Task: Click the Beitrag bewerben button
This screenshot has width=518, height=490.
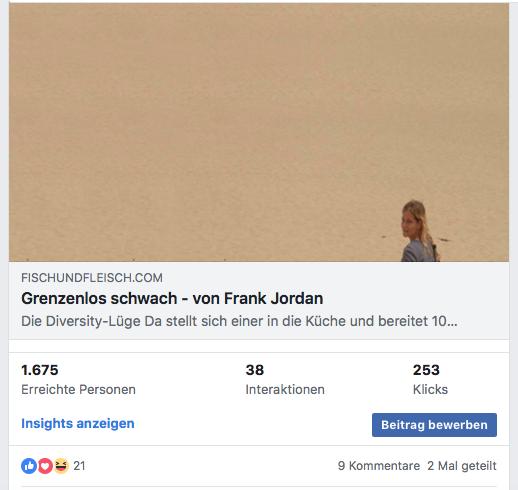Action: click(x=434, y=425)
